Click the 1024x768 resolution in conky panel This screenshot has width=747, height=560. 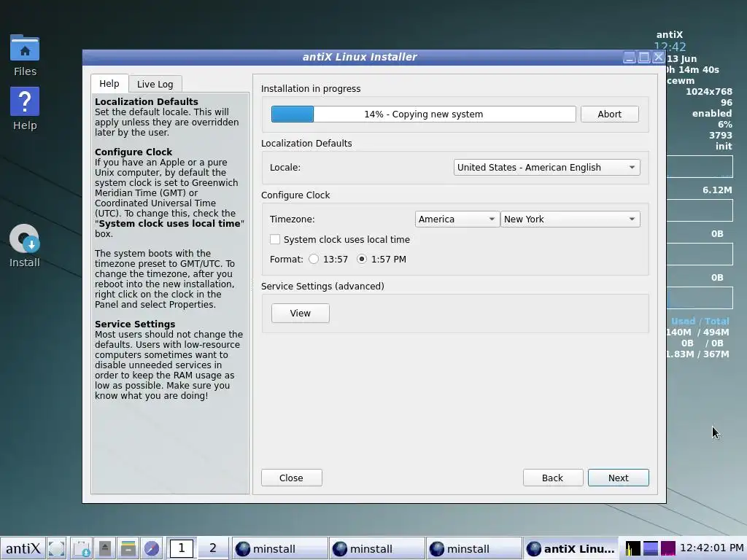click(709, 91)
